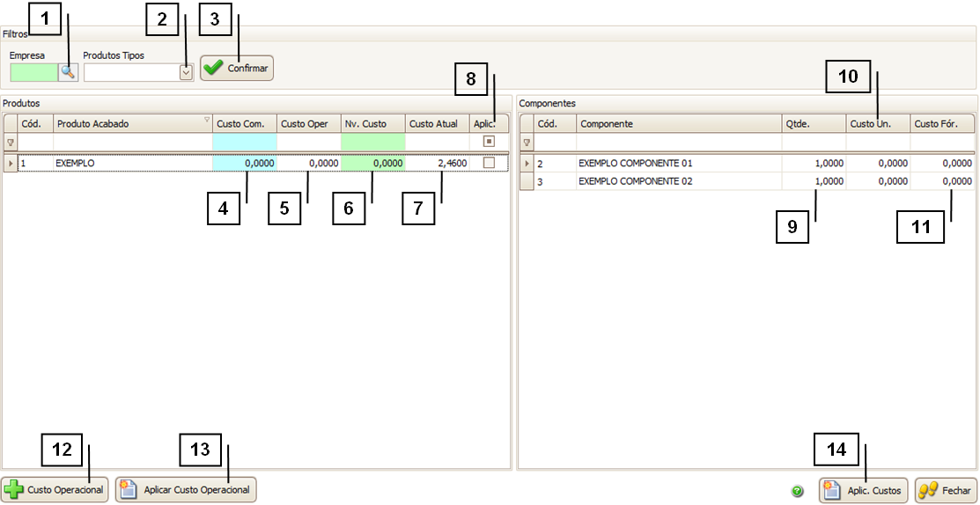
Task: Click the Empresa input field
Action: 33,72
